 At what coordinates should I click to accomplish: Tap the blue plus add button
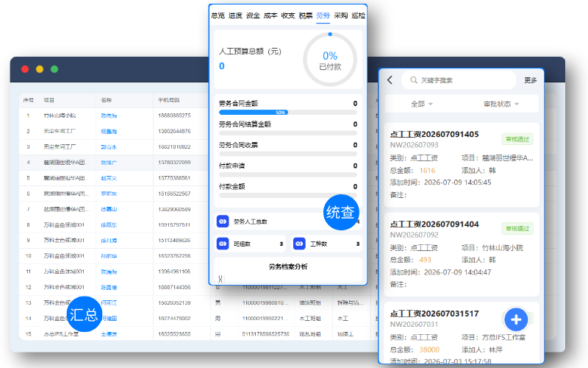point(516,319)
